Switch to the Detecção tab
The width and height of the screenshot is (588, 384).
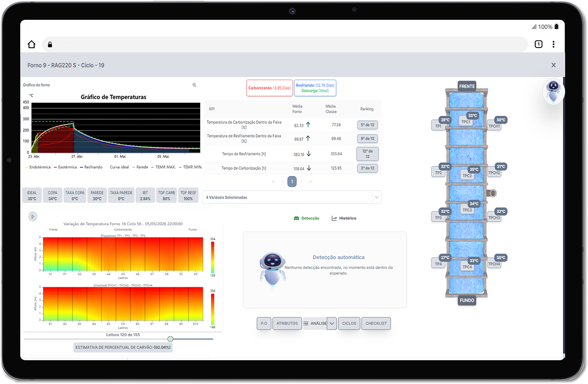coord(307,218)
